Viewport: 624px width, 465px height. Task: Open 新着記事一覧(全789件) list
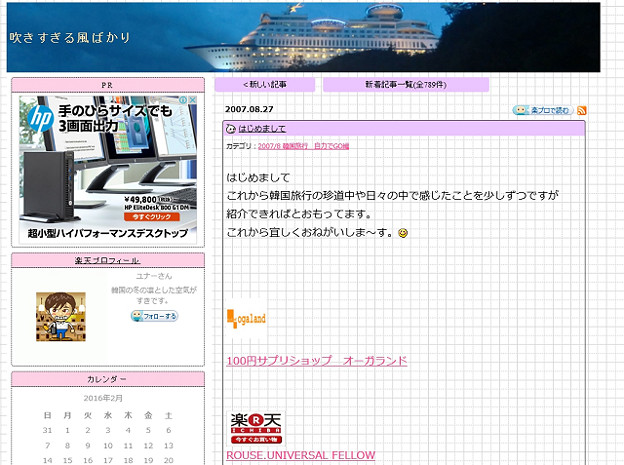(406, 85)
